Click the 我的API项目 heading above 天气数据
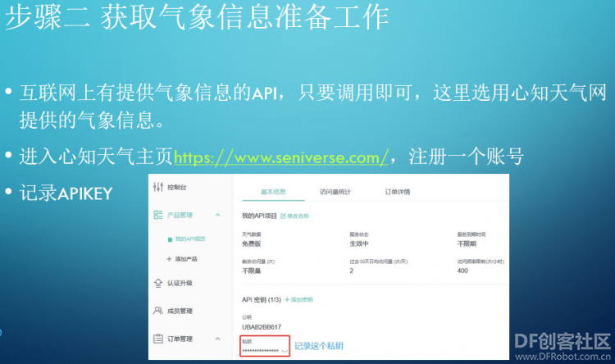The width and height of the screenshot is (615, 364). [x=259, y=216]
